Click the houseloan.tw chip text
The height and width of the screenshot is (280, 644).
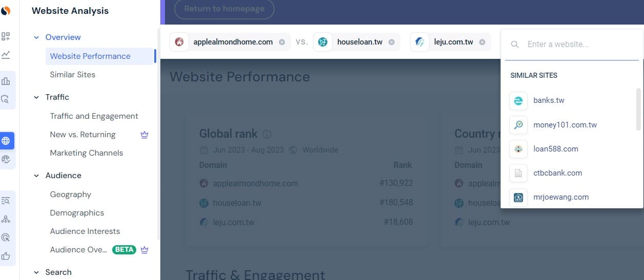tap(360, 42)
